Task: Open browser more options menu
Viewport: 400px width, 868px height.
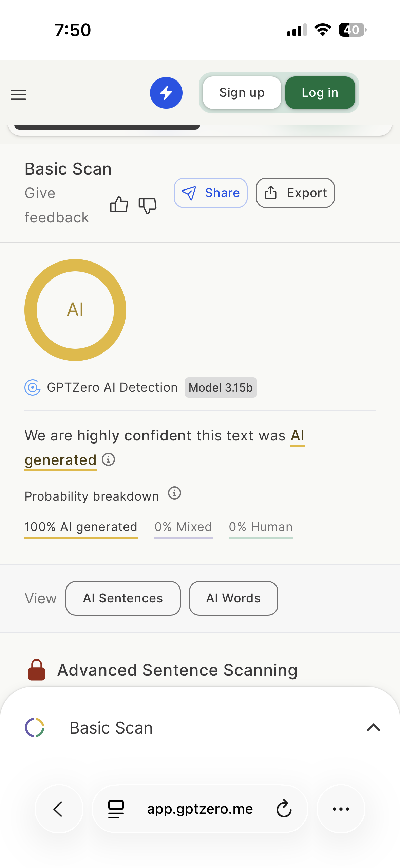Action: (341, 809)
